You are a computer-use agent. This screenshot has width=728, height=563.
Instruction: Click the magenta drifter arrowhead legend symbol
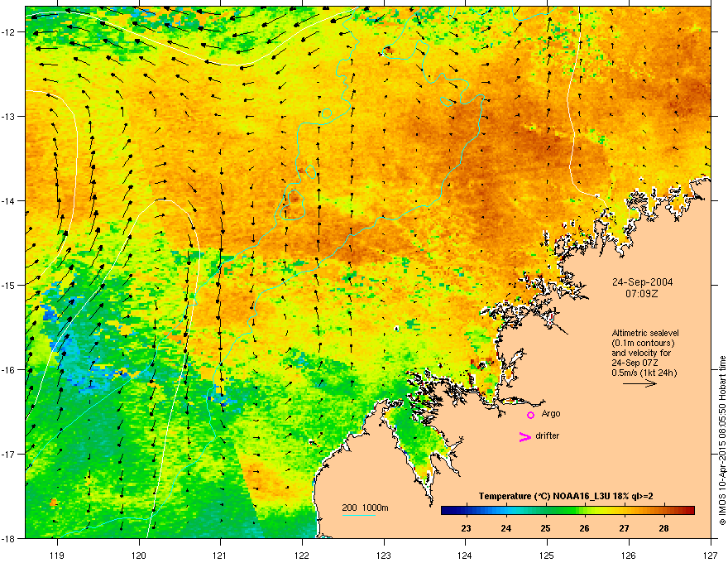click(x=525, y=436)
